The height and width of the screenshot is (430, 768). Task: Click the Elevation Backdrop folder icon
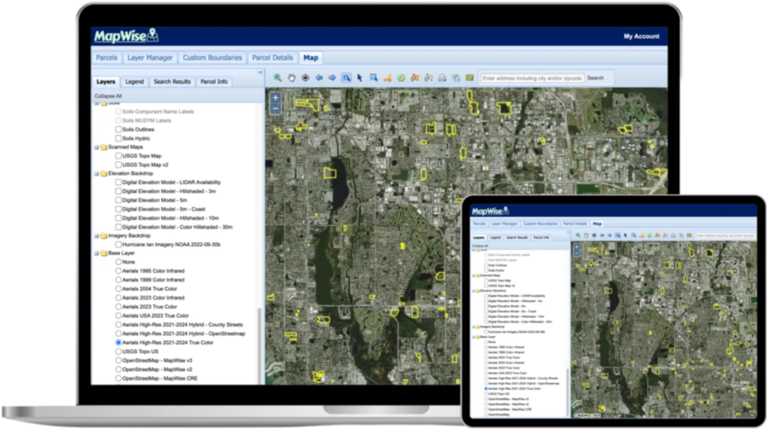[x=104, y=173]
